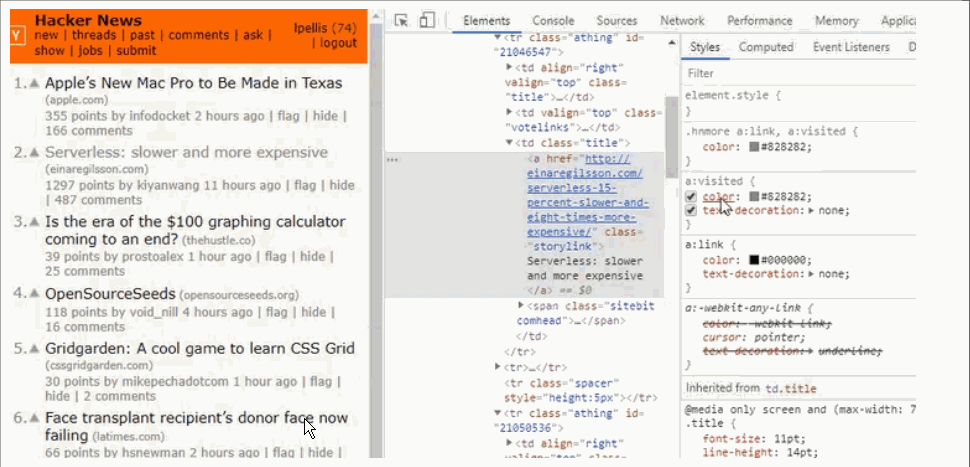Viewport: 970px width, 467px height.
Task: Toggle the device toolbar icon
Action: coord(426,21)
